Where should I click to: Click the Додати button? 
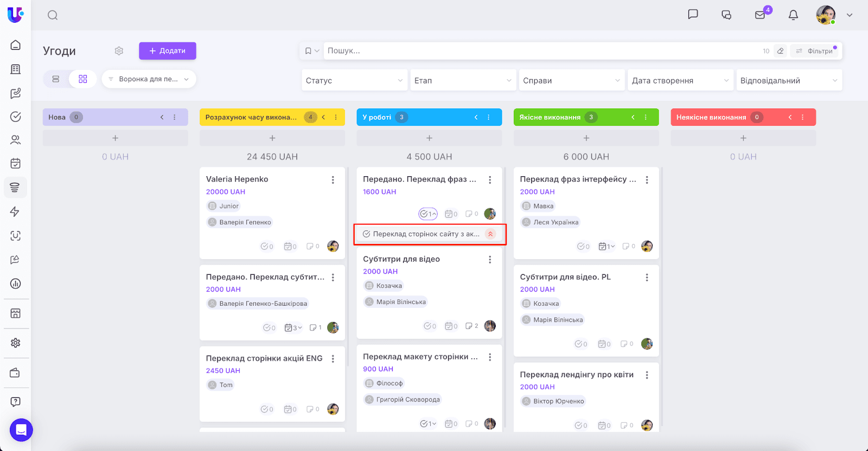(167, 51)
